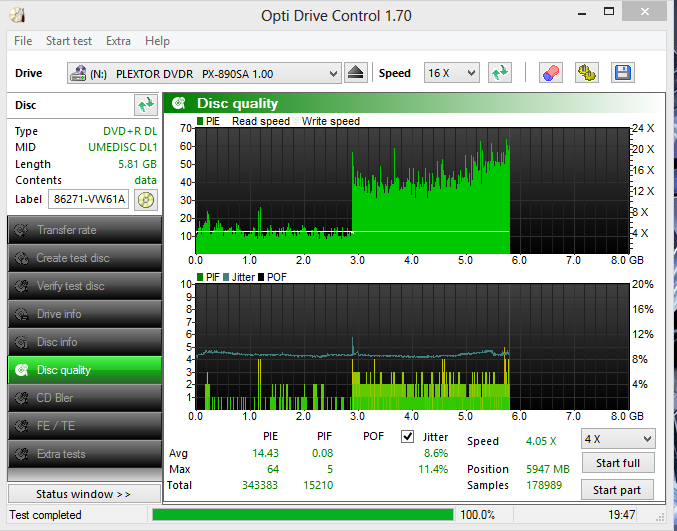The height and width of the screenshot is (531, 677).
Task: Click the PIE total 343383
Action: coord(260,485)
